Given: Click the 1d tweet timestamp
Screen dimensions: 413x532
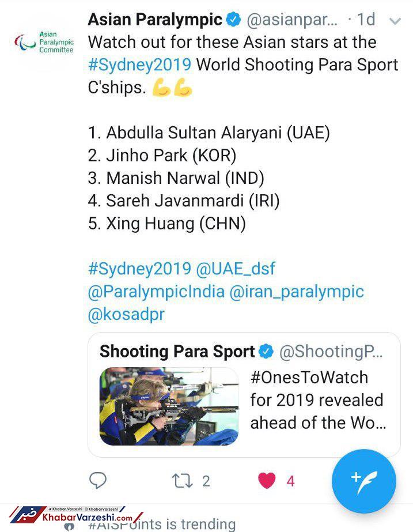Looking at the screenshot, I should [366, 20].
